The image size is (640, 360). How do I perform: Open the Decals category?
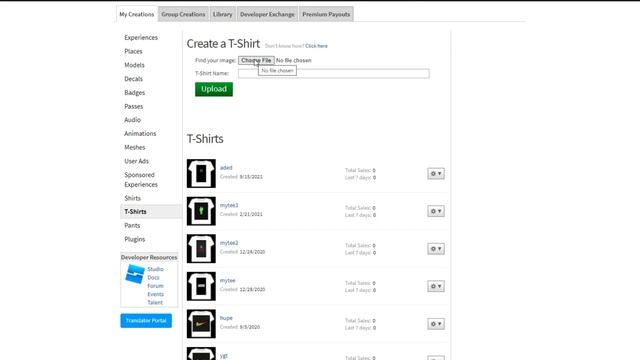133,79
